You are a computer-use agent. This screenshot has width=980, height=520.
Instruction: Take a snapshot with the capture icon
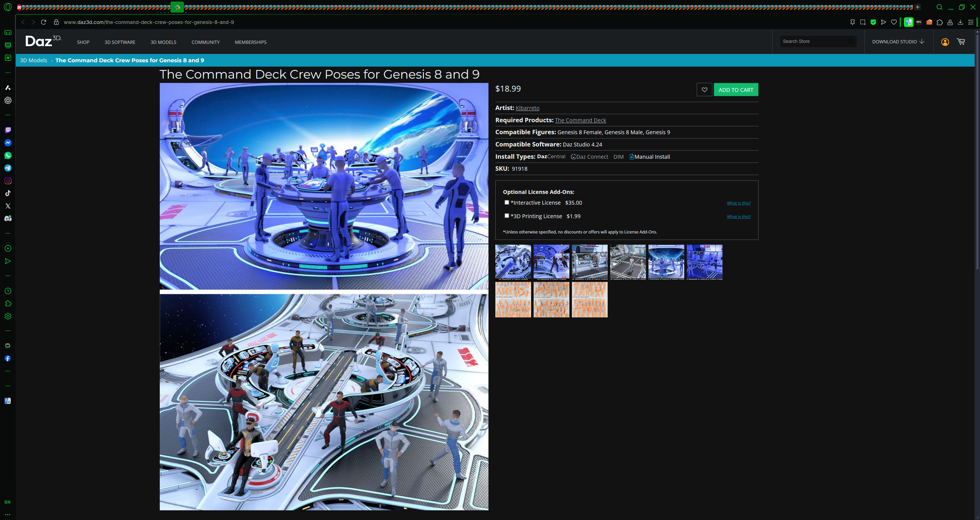point(863,22)
